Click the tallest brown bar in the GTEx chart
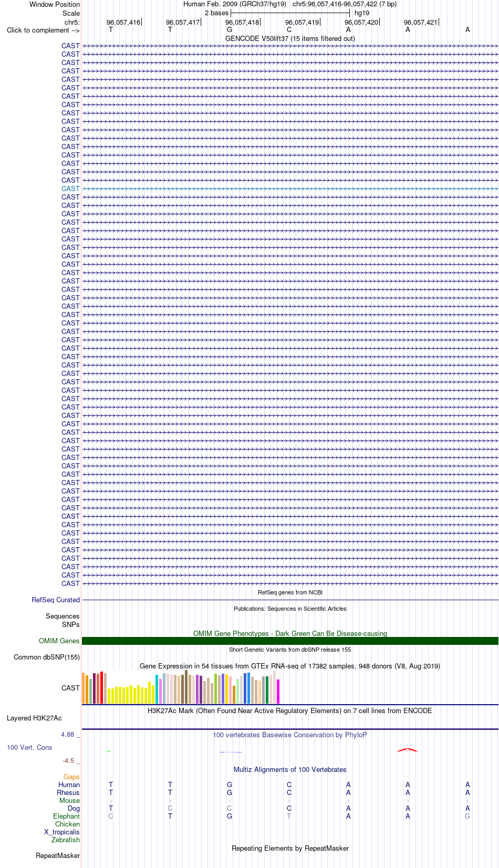The width and height of the screenshot is (499, 868). click(x=186, y=687)
